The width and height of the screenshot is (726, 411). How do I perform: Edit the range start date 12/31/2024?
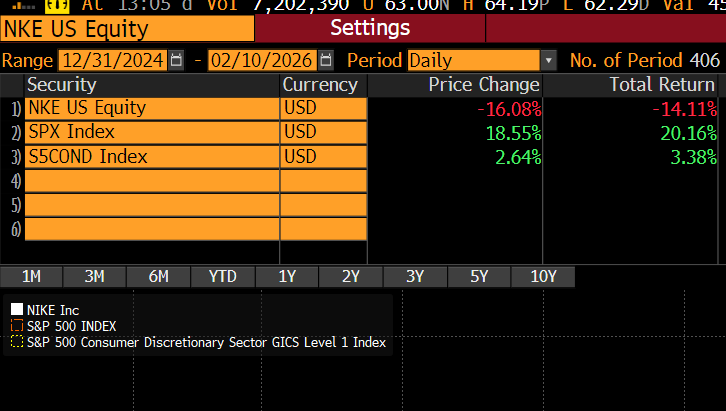point(113,61)
